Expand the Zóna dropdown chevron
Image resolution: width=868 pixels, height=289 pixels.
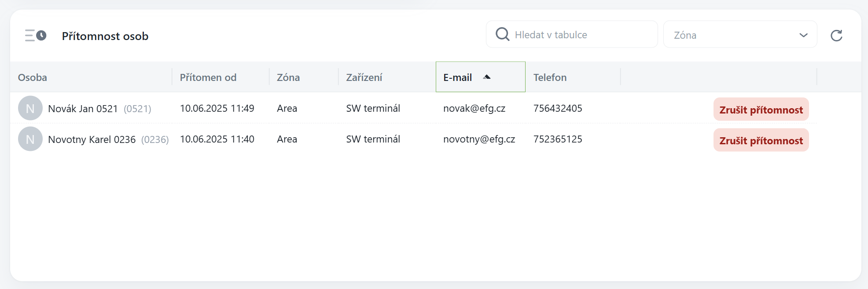(803, 35)
